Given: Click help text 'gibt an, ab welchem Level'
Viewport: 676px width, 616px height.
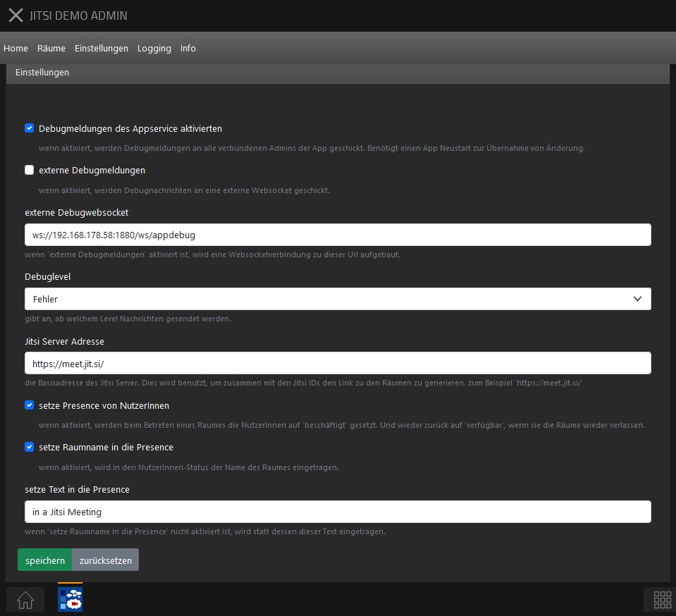Looking at the screenshot, I should coord(128,319).
